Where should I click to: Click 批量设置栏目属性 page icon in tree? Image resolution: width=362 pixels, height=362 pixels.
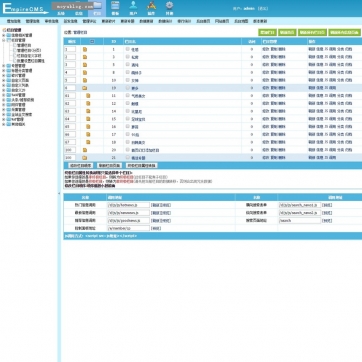click(x=15, y=61)
